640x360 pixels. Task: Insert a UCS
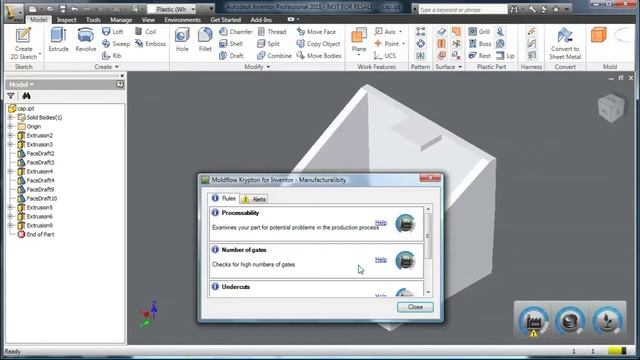click(x=385, y=56)
